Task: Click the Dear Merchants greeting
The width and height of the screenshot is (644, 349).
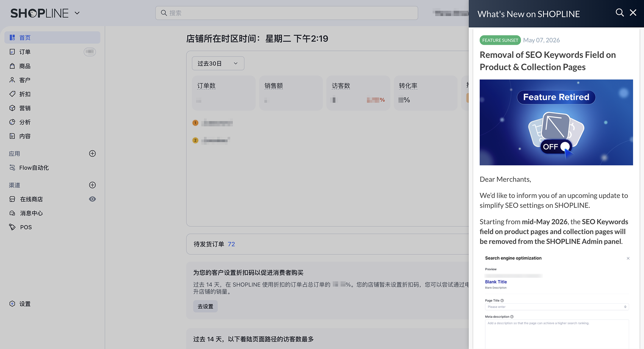Action: click(x=505, y=179)
